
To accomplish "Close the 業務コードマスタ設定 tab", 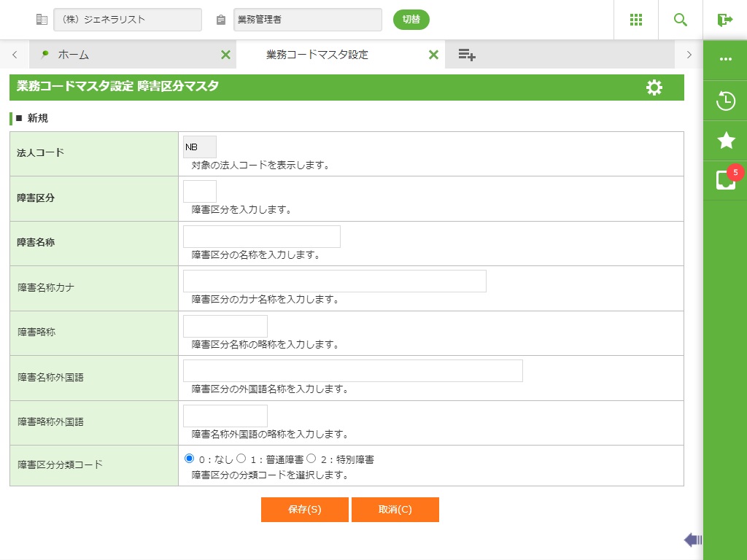I will tap(433, 55).
